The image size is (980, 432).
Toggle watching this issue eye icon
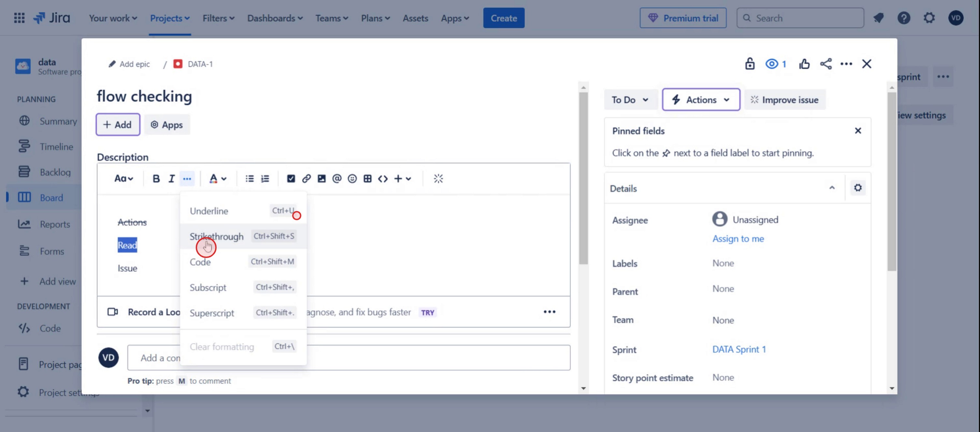click(x=772, y=64)
